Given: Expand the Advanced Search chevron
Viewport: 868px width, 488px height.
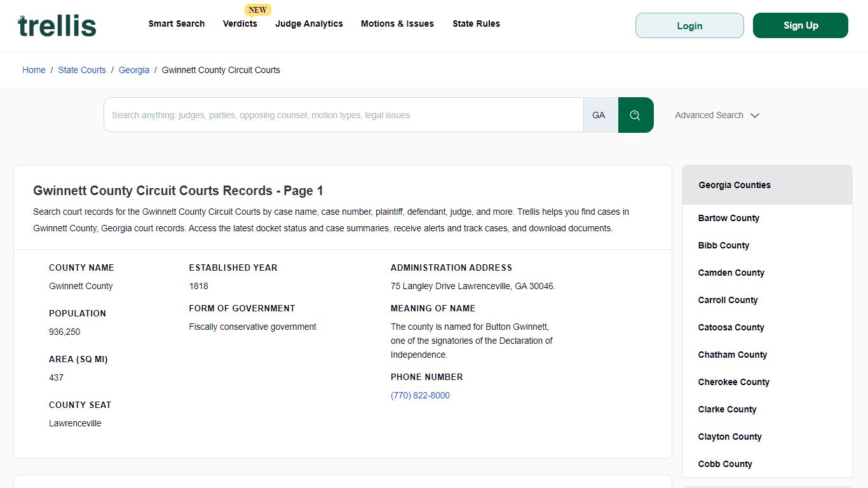Looking at the screenshot, I should coord(755,116).
